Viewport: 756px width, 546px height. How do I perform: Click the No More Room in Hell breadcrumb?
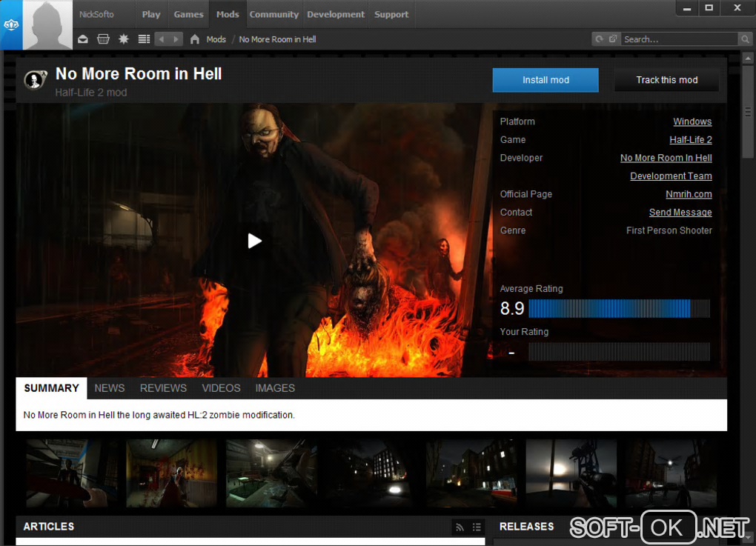click(277, 39)
